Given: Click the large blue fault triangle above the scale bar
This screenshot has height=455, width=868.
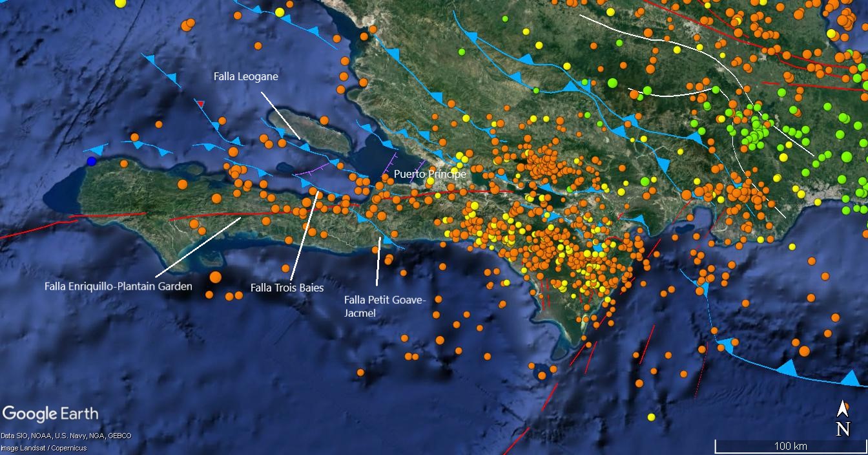Looking at the screenshot, I should pos(787,368).
